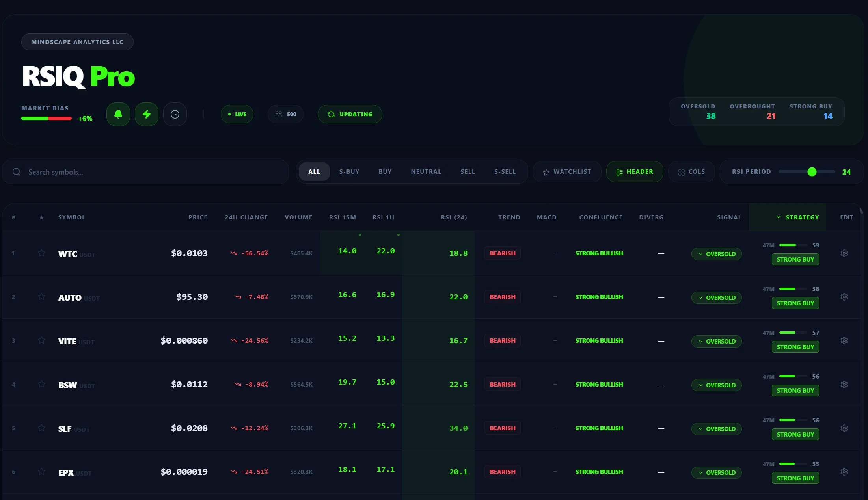Click the magnifier search icon
Viewport: 868px width, 500px height.
pos(17,172)
